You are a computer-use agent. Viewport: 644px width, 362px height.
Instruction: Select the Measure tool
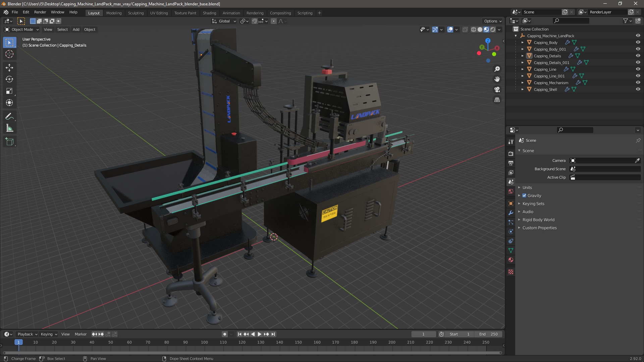tap(9, 128)
